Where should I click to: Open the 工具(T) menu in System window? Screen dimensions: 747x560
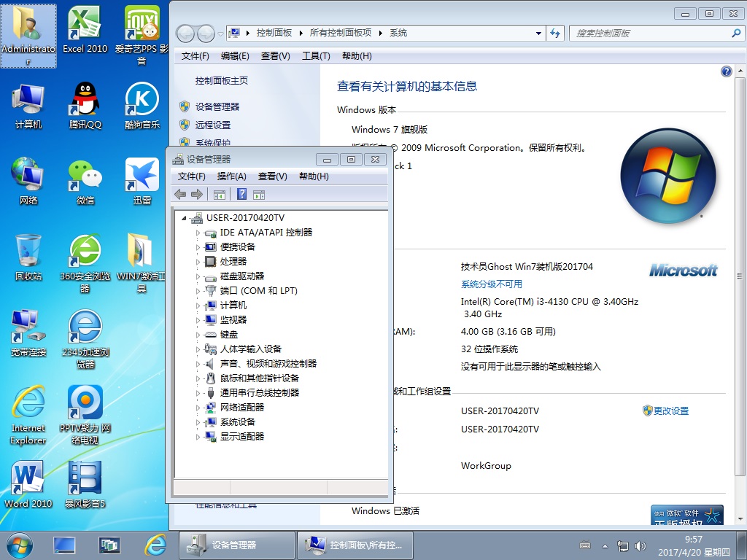coord(316,56)
